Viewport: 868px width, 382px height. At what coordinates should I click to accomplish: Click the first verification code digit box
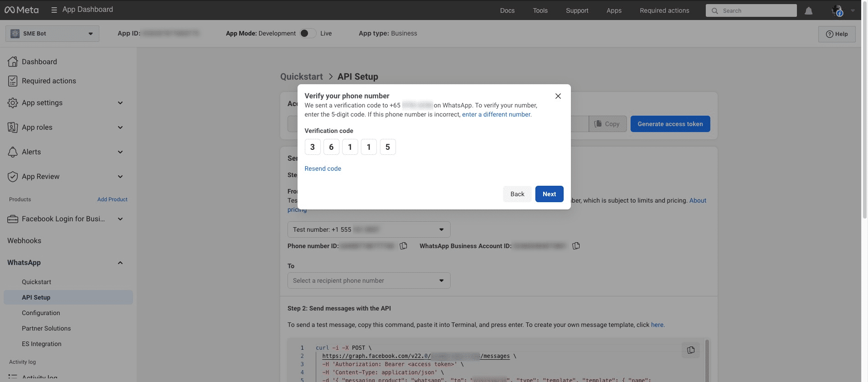tap(313, 147)
